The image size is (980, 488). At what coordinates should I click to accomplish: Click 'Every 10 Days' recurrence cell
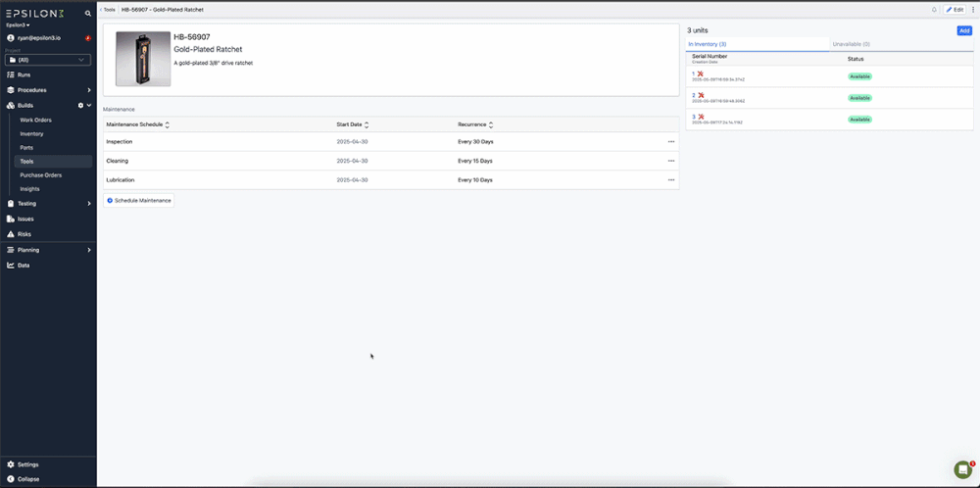[475, 180]
